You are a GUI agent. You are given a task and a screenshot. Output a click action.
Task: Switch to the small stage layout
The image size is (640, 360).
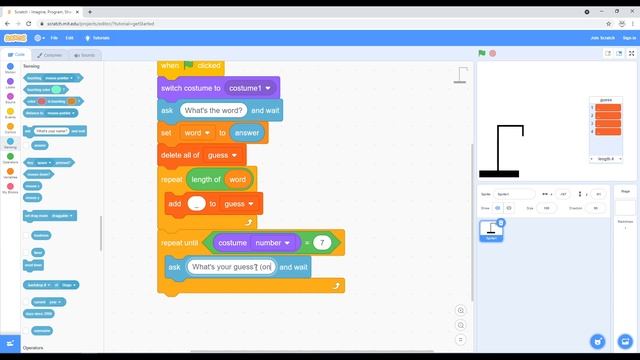coord(608,53)
